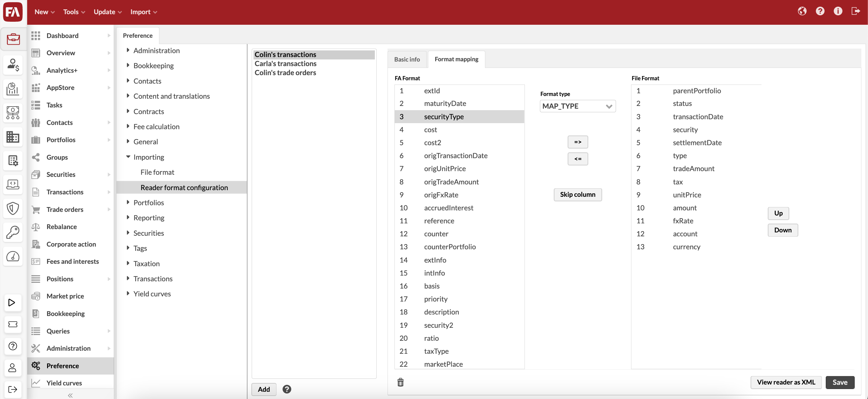Click the help question icon in header
The height and width of the screenshot is (399, 868).
pyautogui.click(x=820, y=11)
